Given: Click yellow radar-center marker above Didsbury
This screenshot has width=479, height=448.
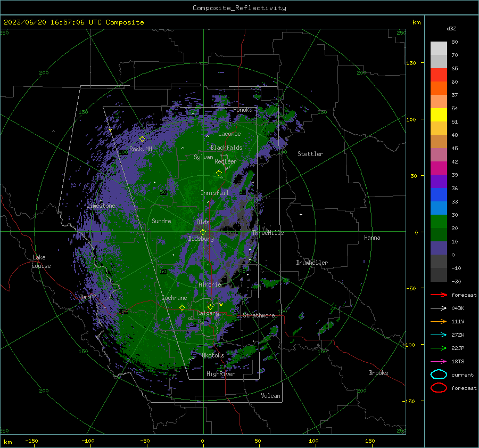Looking at the screenshot, I should [x=203, y=232].
